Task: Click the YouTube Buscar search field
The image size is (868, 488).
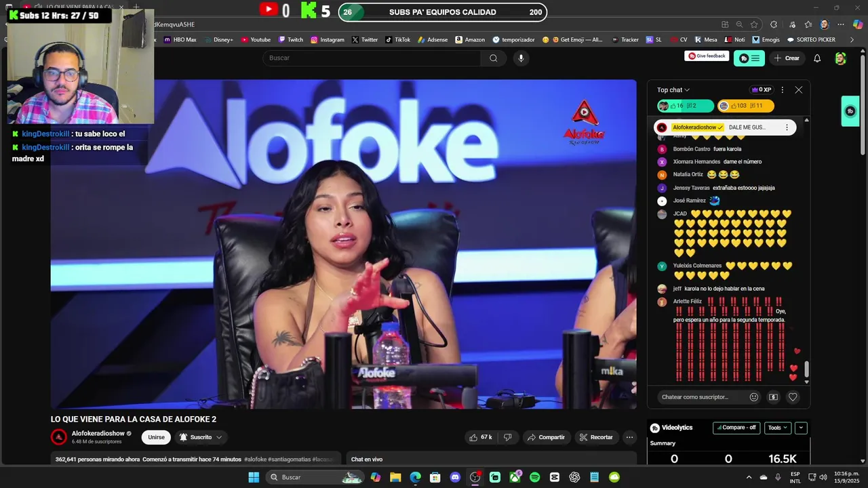Action: [x=372, y=58]
